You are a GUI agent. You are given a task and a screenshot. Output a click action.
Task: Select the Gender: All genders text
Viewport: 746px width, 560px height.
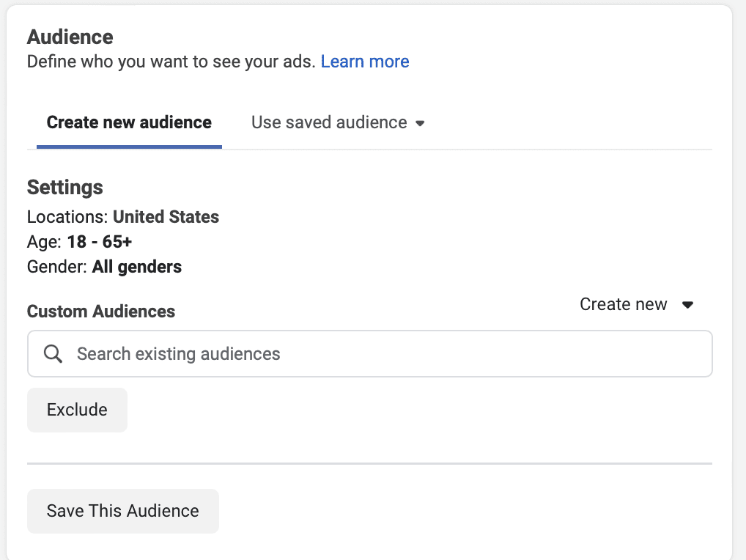pyautogui.click(x=104, y=267)
